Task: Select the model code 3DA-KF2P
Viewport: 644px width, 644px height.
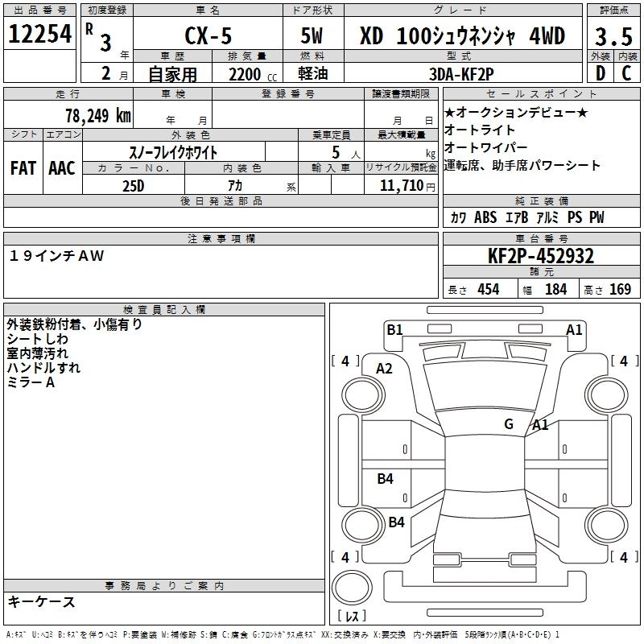Action: click(461, 74)
